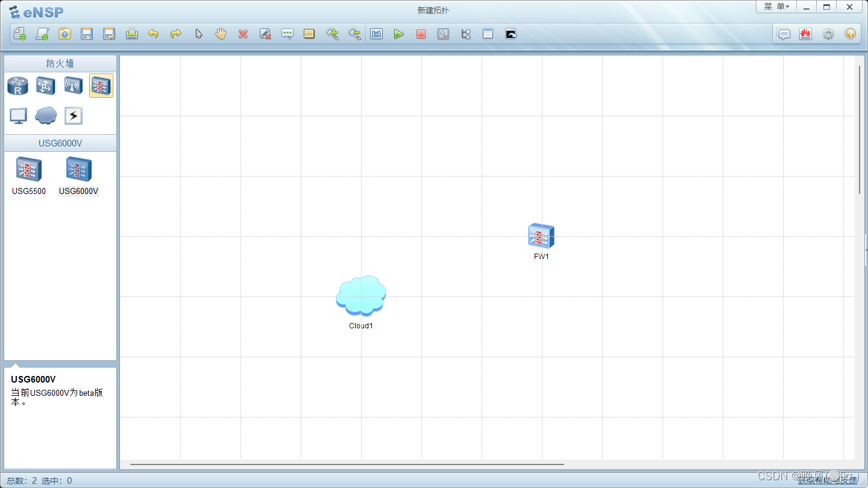Screen dimensions: 868x488
Task: Open an existing topology file
Action: point(64,34)
